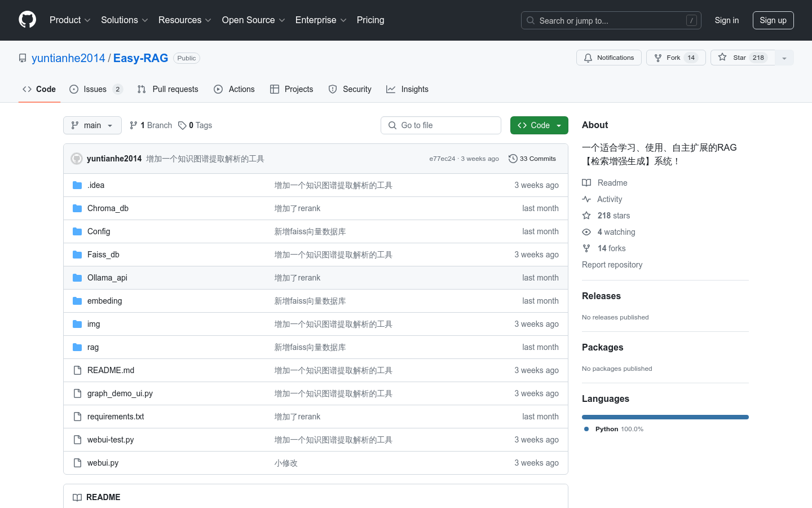Click the img folder icon
This screenshot has width=812, height=508.
(77, 324)
